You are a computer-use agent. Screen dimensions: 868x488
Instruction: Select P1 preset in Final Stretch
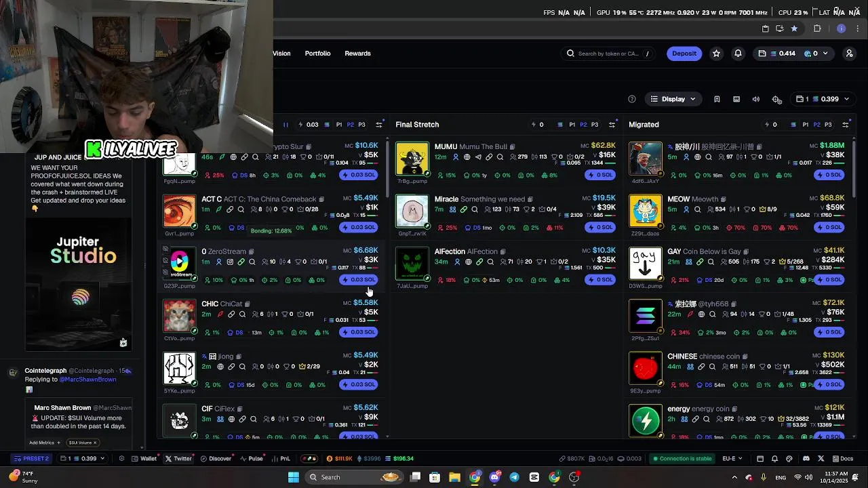click(572, 125)
